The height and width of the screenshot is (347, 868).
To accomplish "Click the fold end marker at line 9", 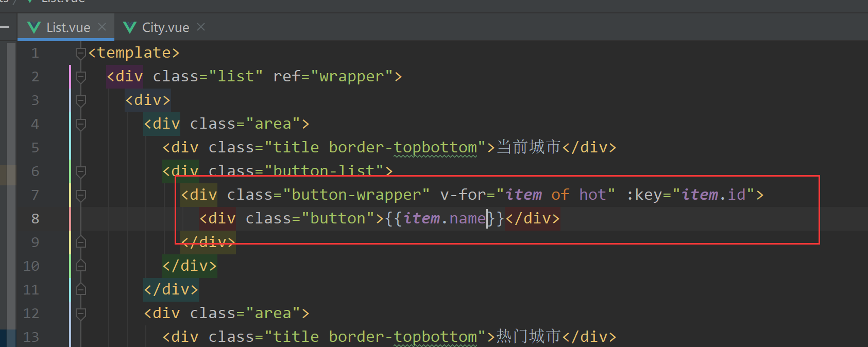I will (x=81, y=241).
